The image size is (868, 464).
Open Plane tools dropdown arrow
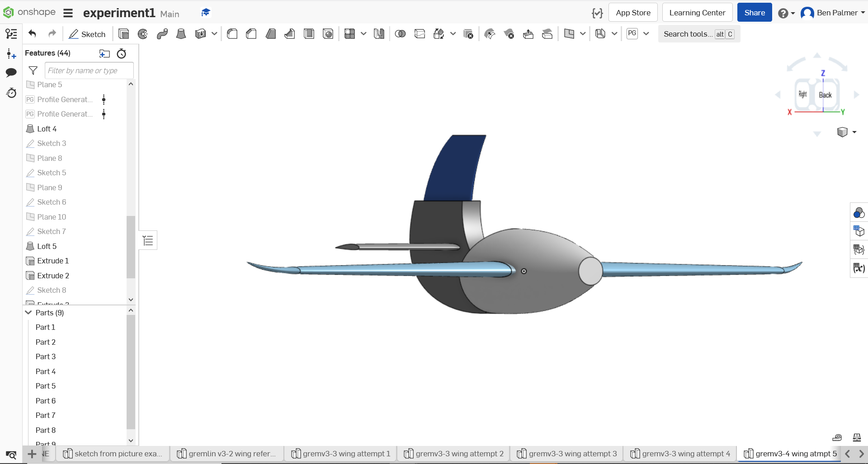pos(583,34)
